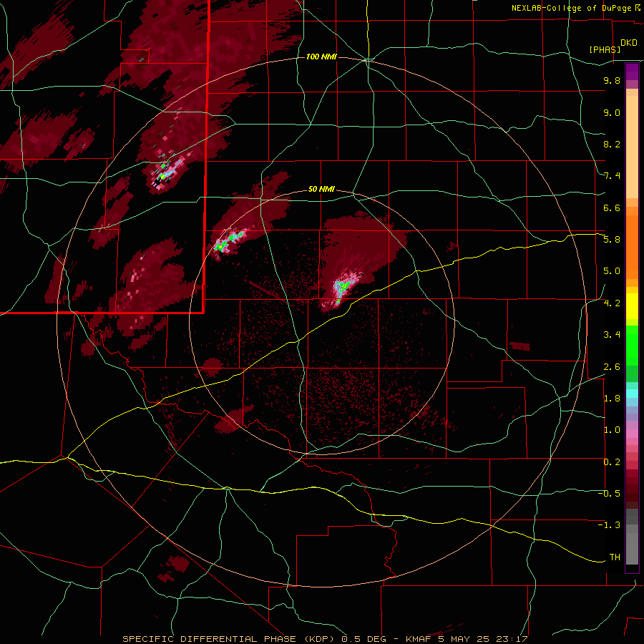Click the purple band topping the color bar
644x644 pixels.
(x=632, y=72)
